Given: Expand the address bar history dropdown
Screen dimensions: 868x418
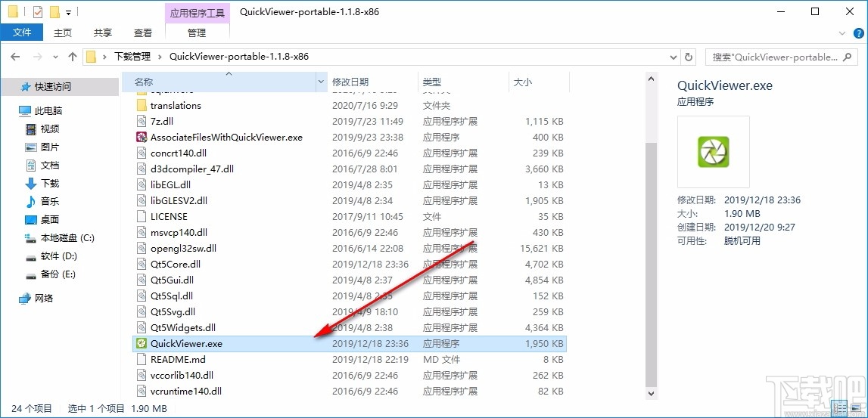Looking at the screenshot, I should click(673, 57).
